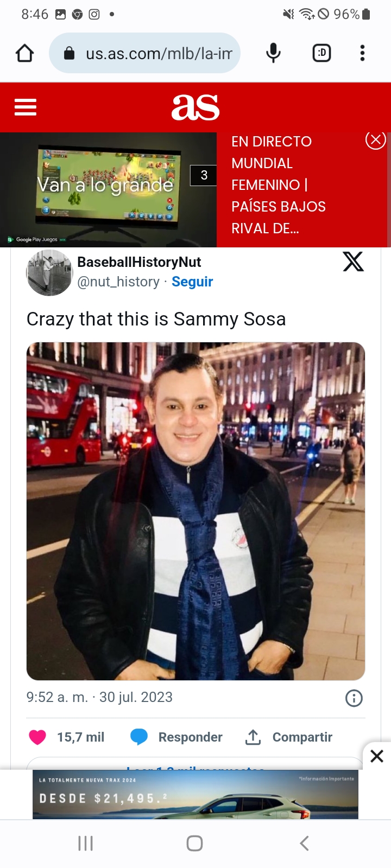Like the tweet with heart icon
Image resolution: width=391 pixels, height=868 pixels.
(x=37, y=737)
